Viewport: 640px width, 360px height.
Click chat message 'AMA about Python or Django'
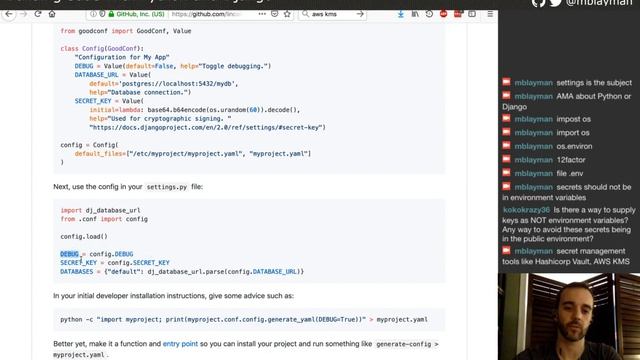point(567,101)
